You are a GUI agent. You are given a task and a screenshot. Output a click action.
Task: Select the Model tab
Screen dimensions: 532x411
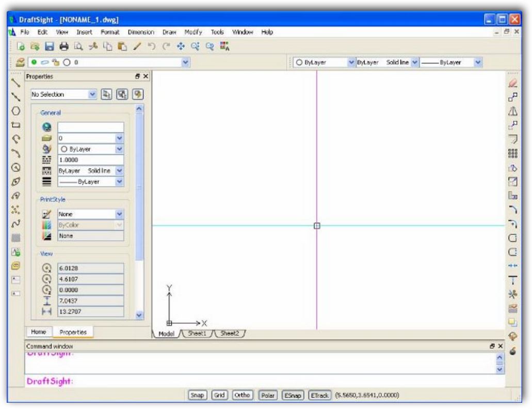click(x=166, y=334)
